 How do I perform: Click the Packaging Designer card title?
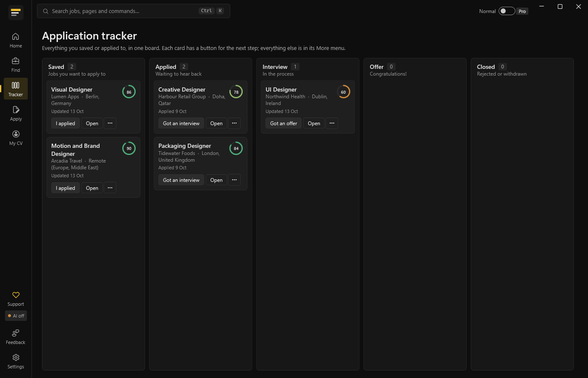(x=185, y=146)
